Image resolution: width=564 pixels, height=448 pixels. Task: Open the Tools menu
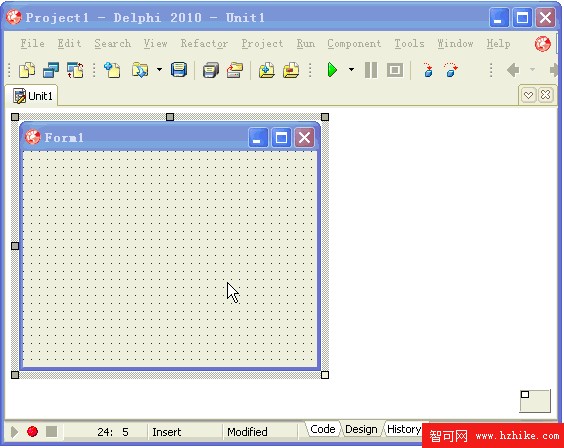[409, 44]
